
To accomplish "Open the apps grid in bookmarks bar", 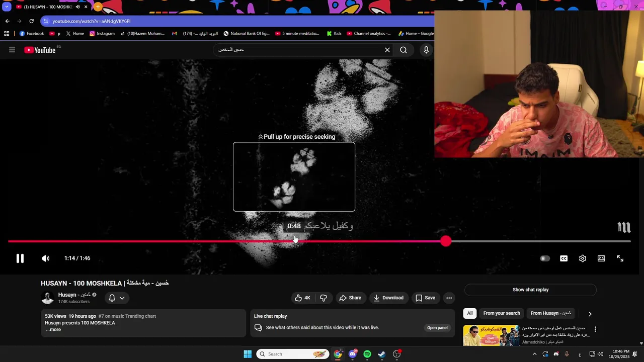I will coord(7,34).
